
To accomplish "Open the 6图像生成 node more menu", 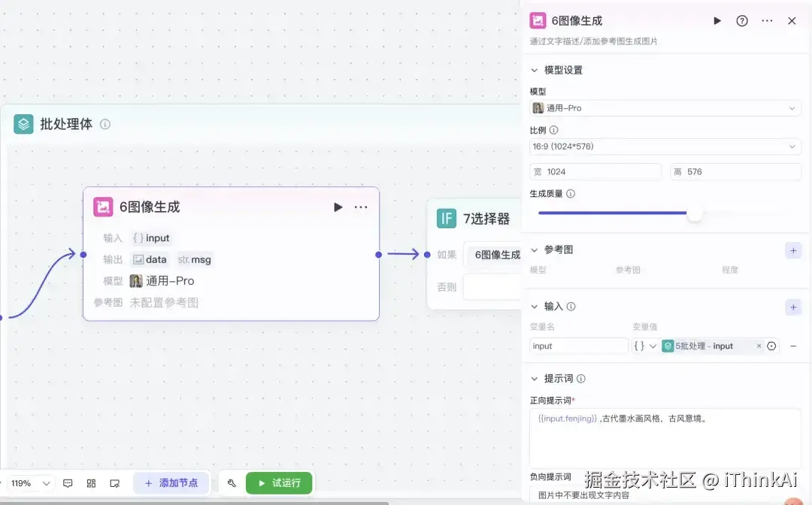I will [361, 207].
